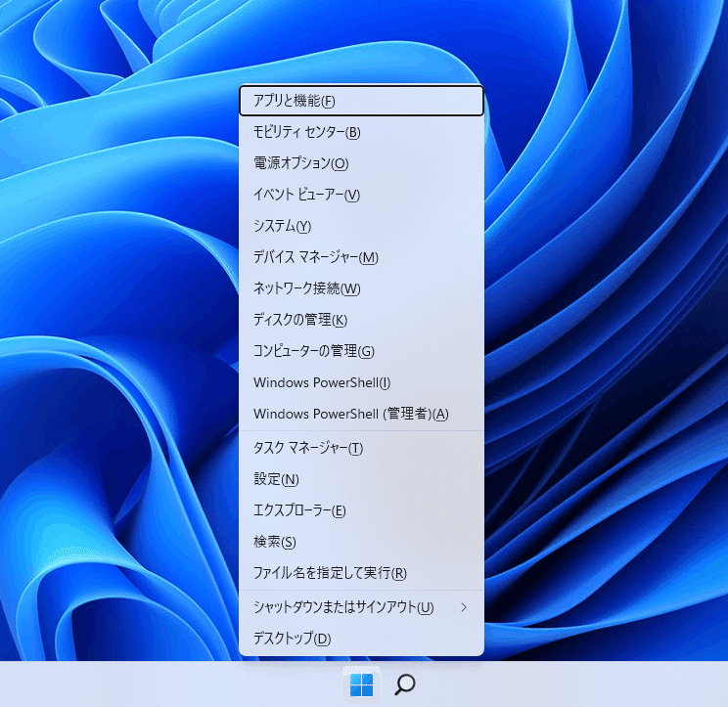Open タスク マネージャー(T)
This screenshot has height=707, width=728.
coord(361,448)
